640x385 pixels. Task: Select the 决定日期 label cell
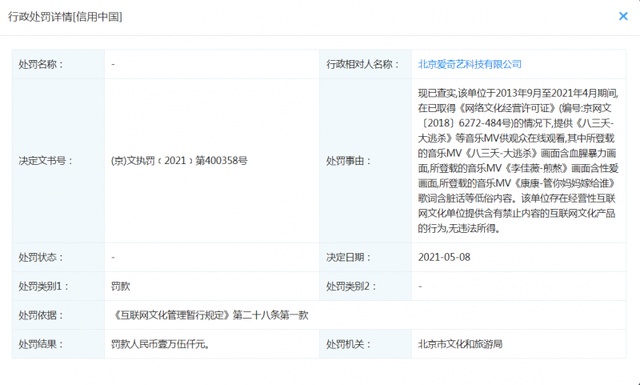(x=366, y=257)
